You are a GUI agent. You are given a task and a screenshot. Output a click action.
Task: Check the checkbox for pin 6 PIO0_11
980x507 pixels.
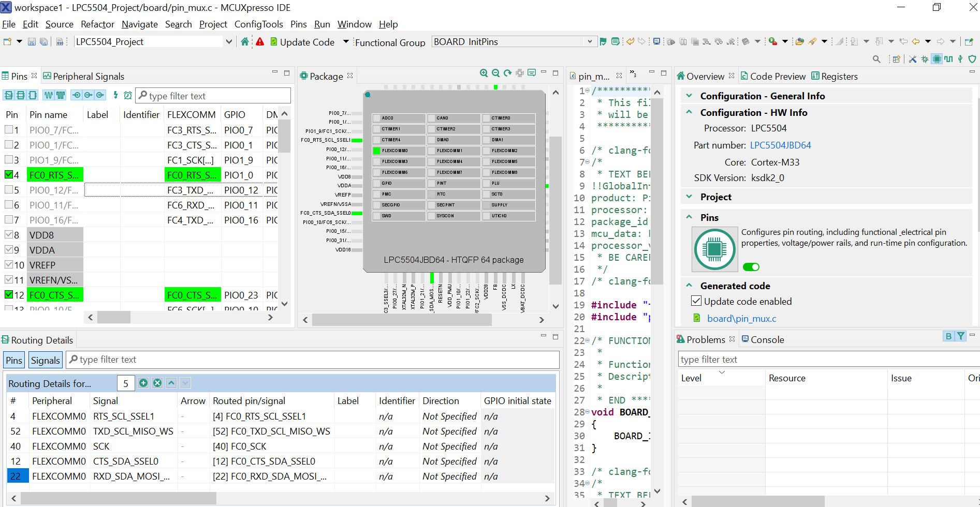pyautogui.click(x=9, y=205)
